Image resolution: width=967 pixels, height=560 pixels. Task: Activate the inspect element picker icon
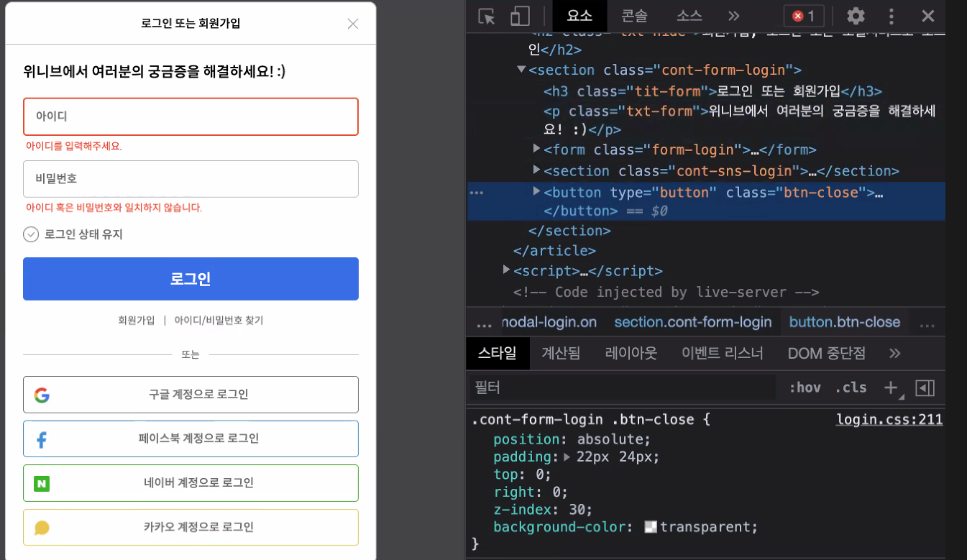(487, 16)
